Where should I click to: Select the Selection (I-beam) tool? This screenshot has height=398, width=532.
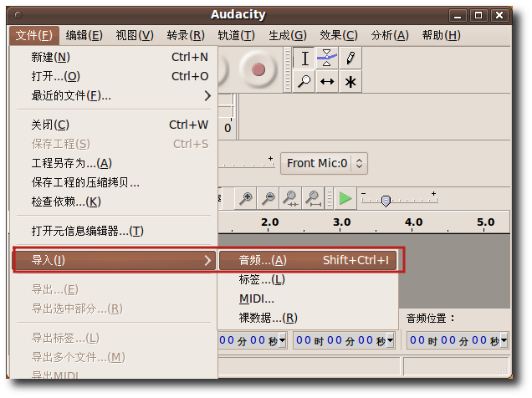[304, 59]
